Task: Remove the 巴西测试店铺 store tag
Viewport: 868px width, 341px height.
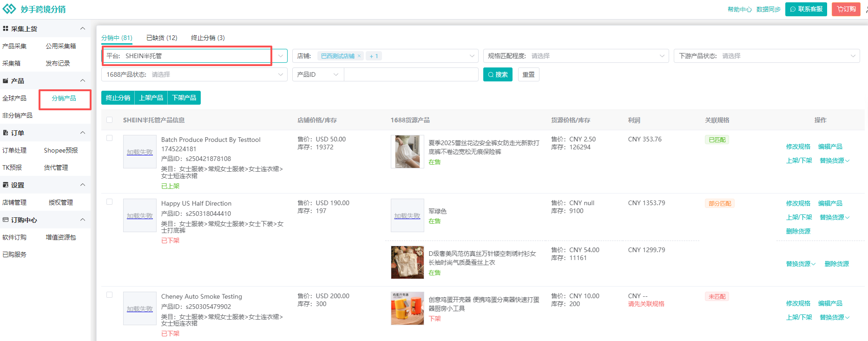Action: [359, 56]
